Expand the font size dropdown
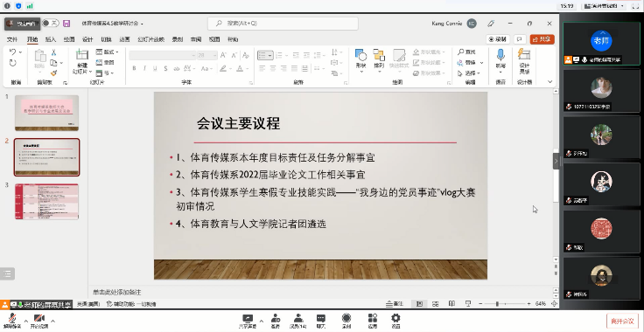Image resolution: width=644 pixels, height=332 pixels. (x=214, y=55)
